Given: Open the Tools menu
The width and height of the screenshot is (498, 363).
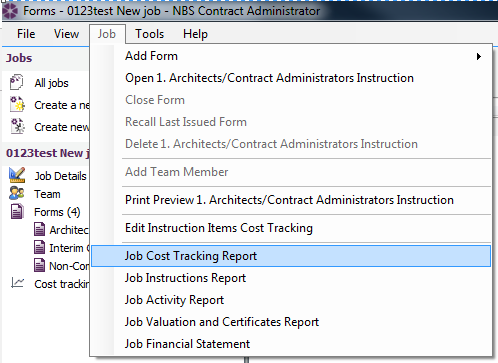Looking at the screenshot, I should coord(149,34).
